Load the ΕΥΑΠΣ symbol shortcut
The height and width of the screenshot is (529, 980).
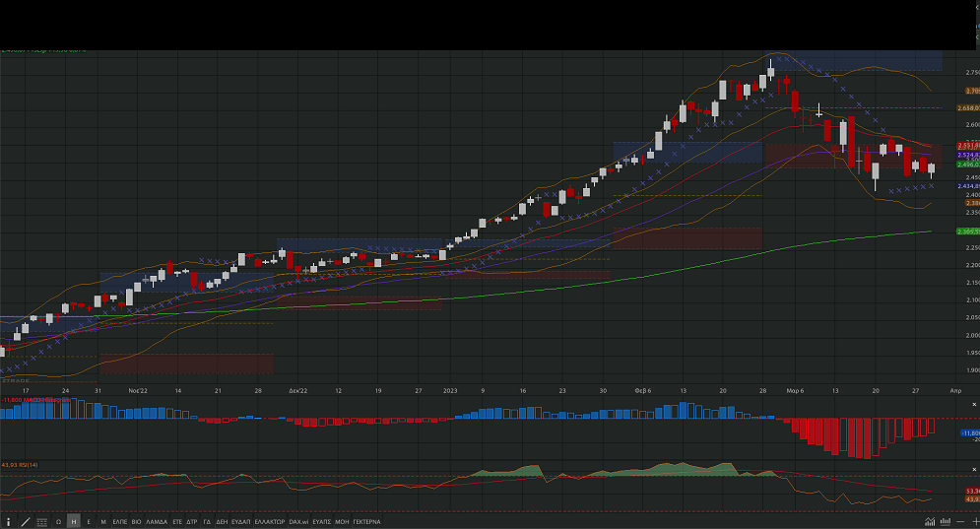[x=322, y=521]
